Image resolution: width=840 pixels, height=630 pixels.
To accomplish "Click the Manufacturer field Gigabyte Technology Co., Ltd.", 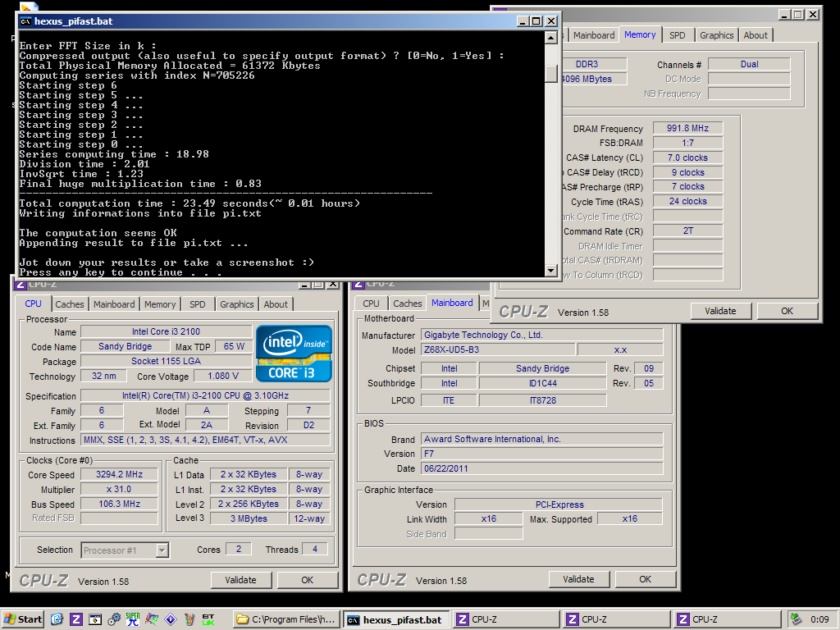I will coord(541,335).
